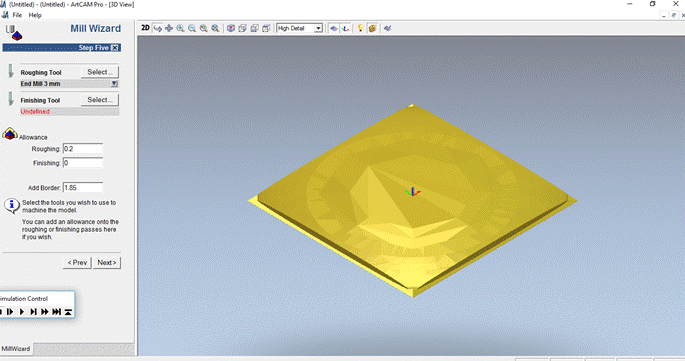Click the origin axes marker on the model

click(412, 191)
